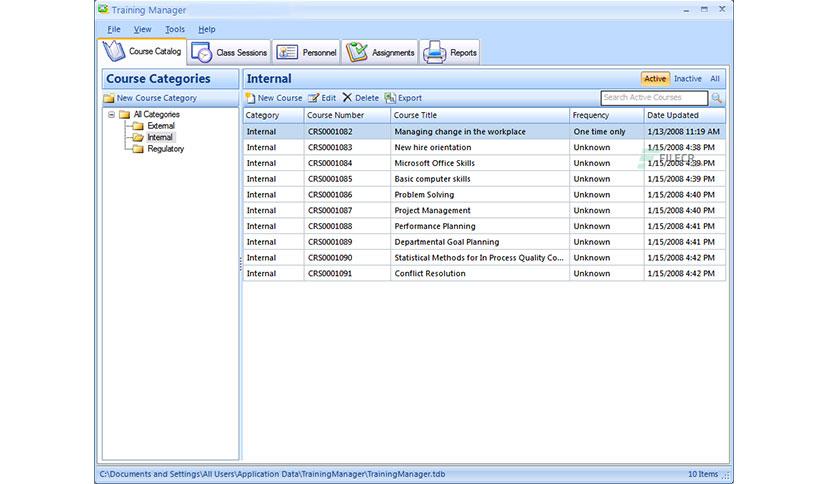This screenshot has height=484, width=836.
Task: Open the Personnel tab
Action: tap(306, 53)
